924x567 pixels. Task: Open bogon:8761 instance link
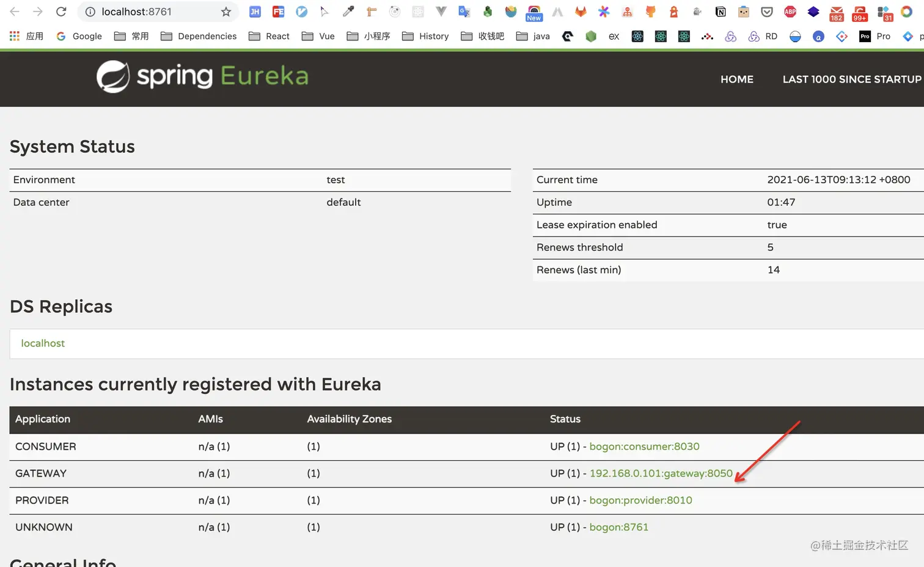tap(618, 527)
